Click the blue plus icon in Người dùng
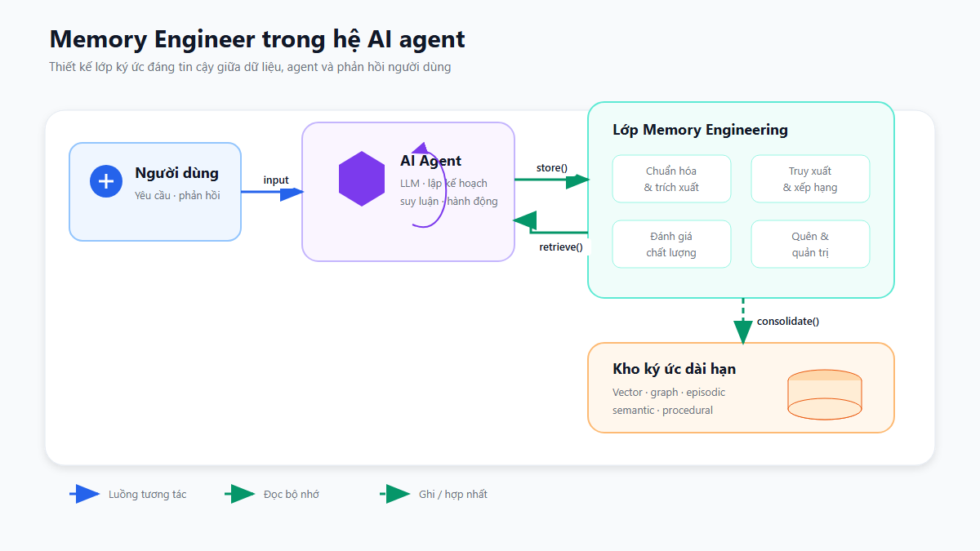The width and height of the screenshot is (980, 551). [x=106, y=181]
